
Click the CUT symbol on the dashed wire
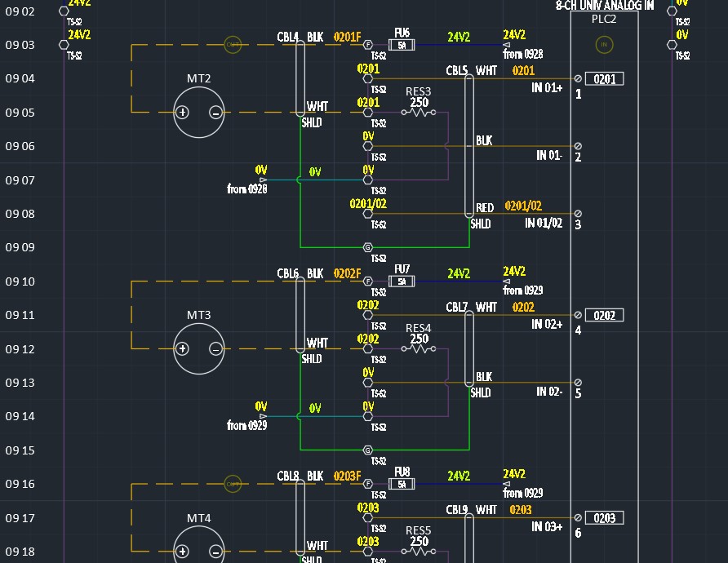(233, 45)
